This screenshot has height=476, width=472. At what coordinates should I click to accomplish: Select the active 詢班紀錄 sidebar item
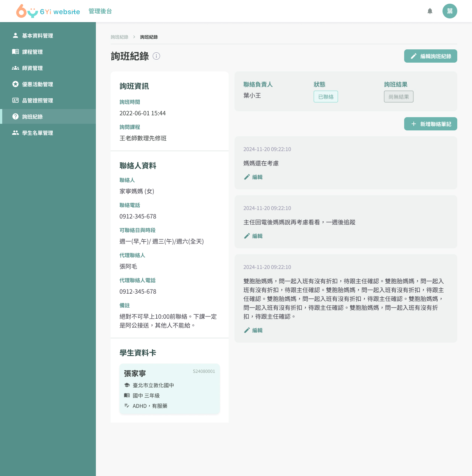click(48, 116)
